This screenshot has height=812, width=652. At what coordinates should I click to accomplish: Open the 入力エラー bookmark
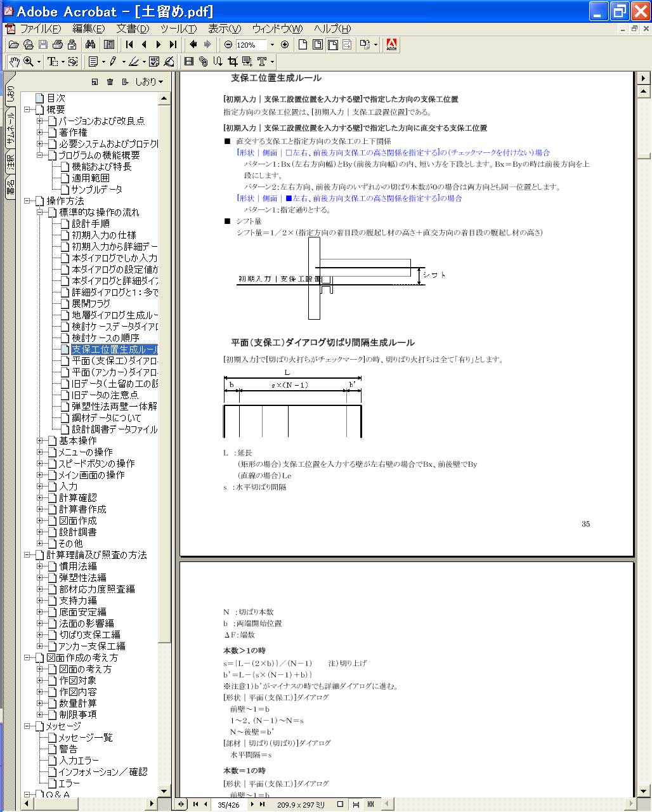coord(79,761)
